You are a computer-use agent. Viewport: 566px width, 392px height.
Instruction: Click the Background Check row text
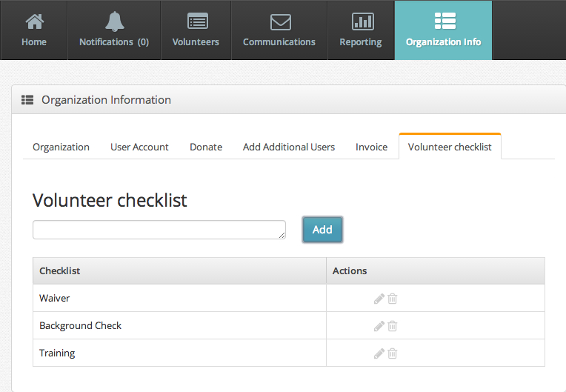(80, 325)
